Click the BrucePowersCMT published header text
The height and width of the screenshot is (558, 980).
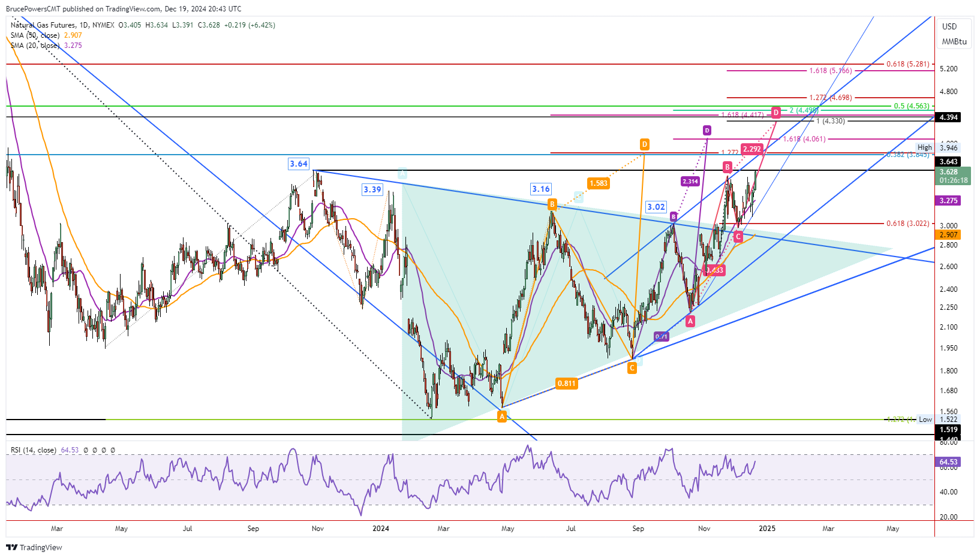tap(124, 9)
